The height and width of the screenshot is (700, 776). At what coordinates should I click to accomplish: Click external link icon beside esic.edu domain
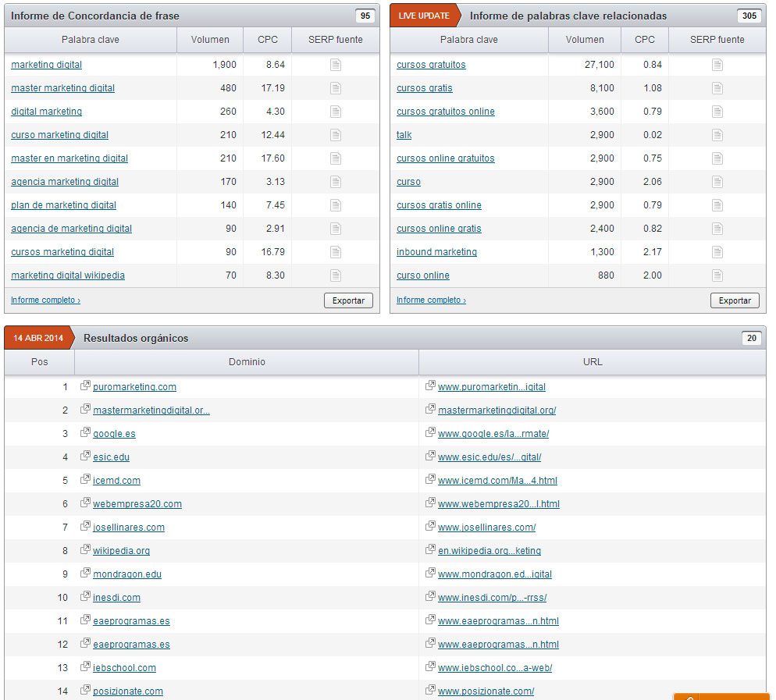tap(85, 456)
